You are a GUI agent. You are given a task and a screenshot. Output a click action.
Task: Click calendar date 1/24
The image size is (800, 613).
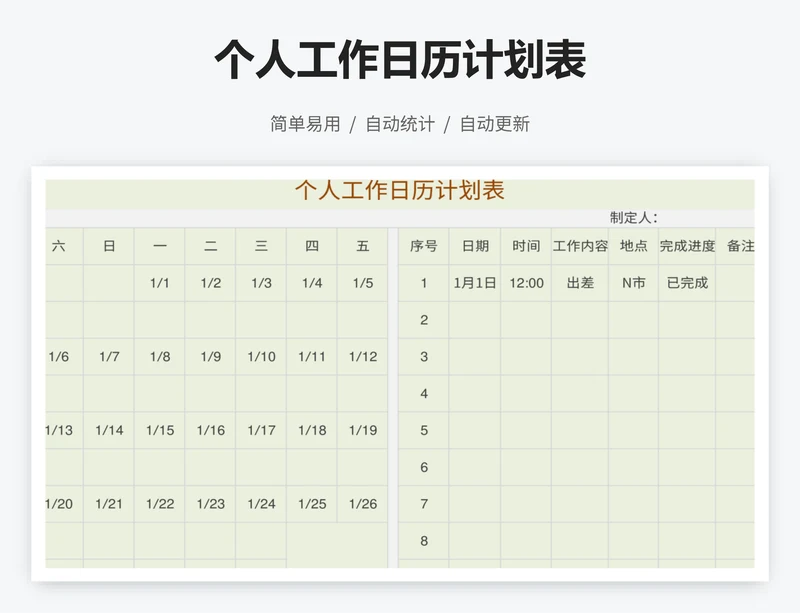click(x=261, y=504)
